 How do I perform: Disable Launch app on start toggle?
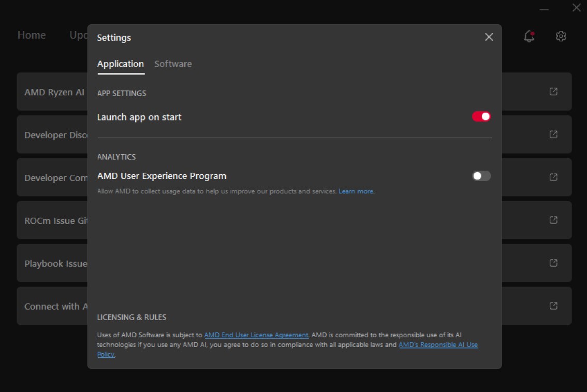(481, 117)
